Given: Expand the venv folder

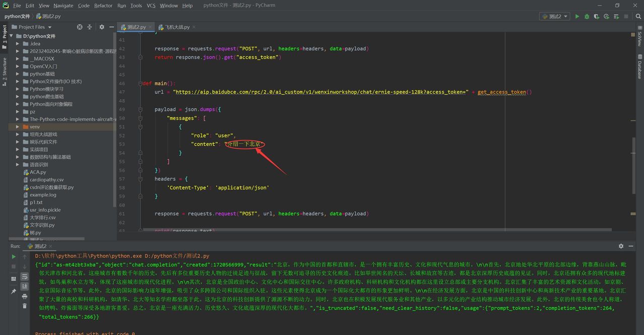Looking at the screenshot, I should click(18, 127).
